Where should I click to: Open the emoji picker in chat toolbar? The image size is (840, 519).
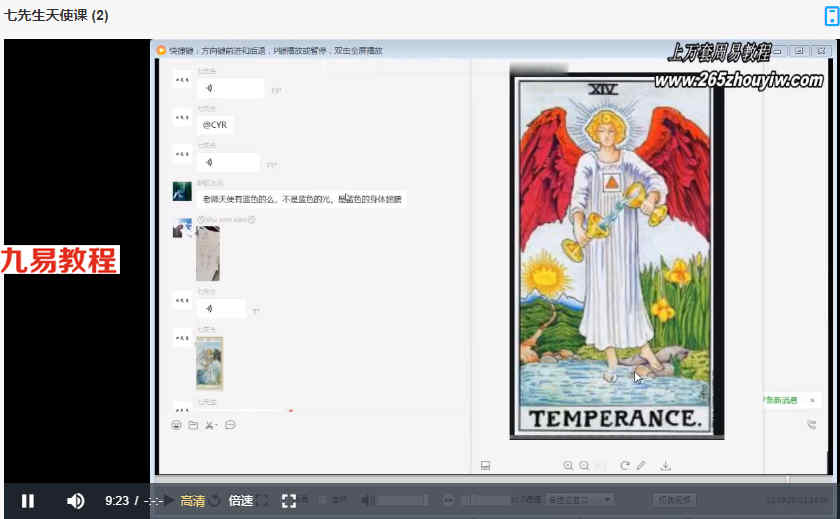(x=176, y=425)
